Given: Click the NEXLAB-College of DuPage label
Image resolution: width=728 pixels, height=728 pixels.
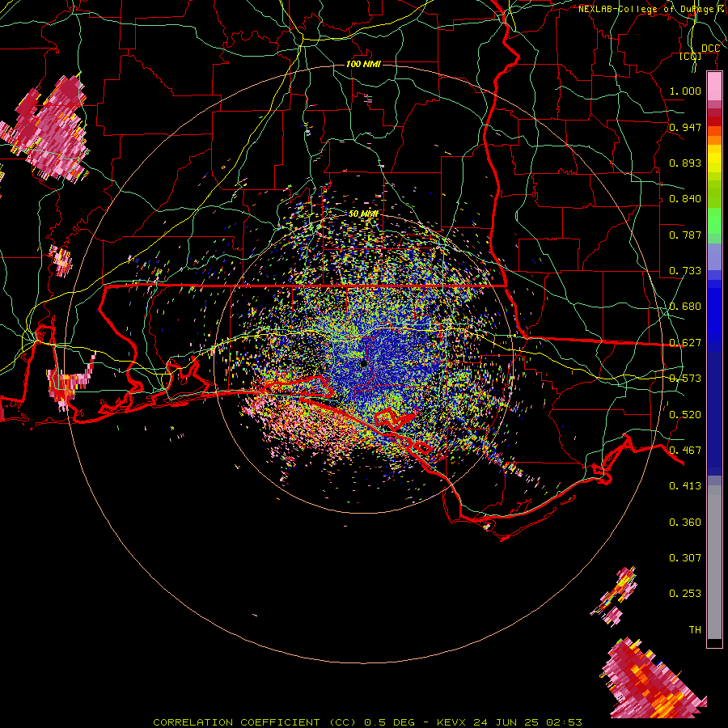Looking at the screenshot, I should [653, 9].
